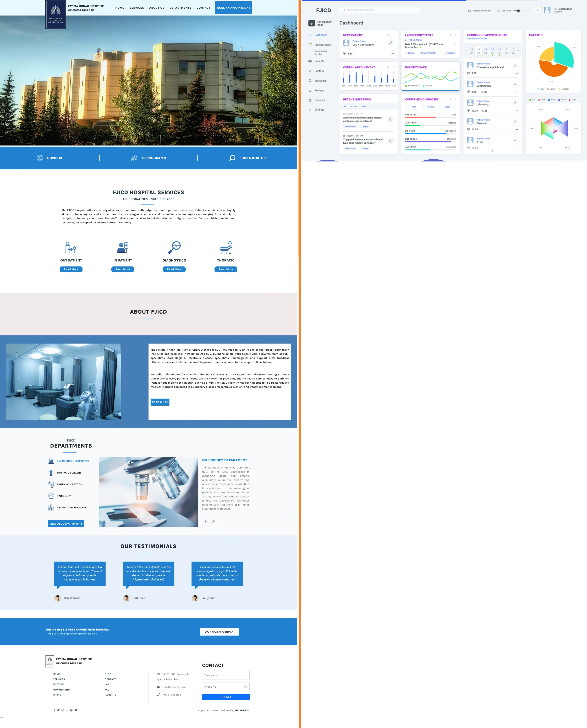Click the Search patients or doctors field
587x728 pixels.
379,10
